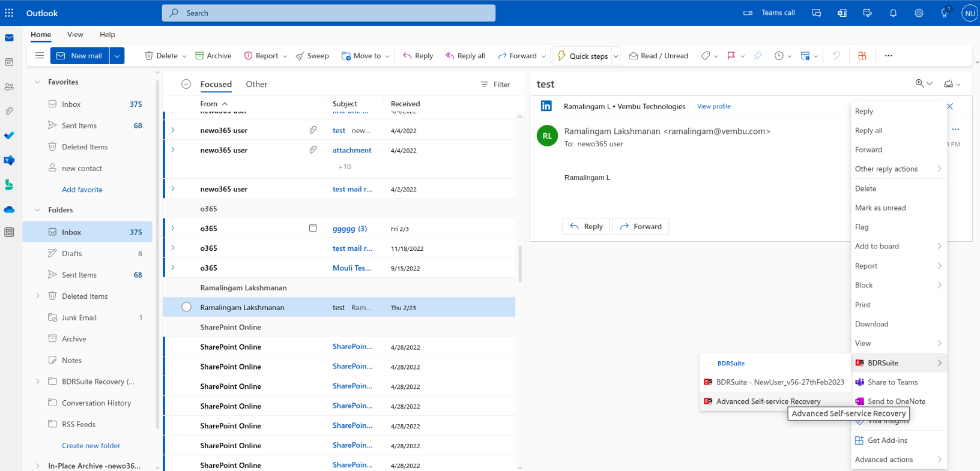Open the tips lightbulb icon
This screenshot has height=471, width=980.
point(945,13)
